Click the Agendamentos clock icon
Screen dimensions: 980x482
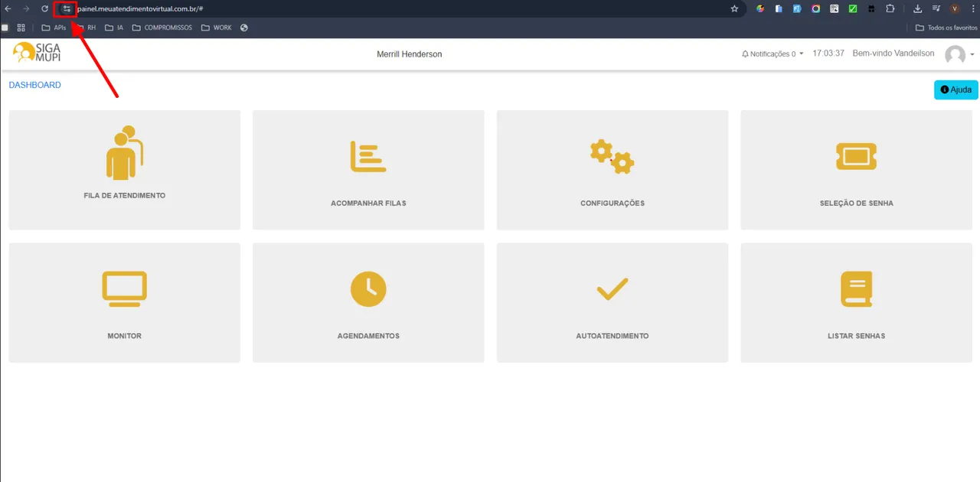click(x=368, y=289)
